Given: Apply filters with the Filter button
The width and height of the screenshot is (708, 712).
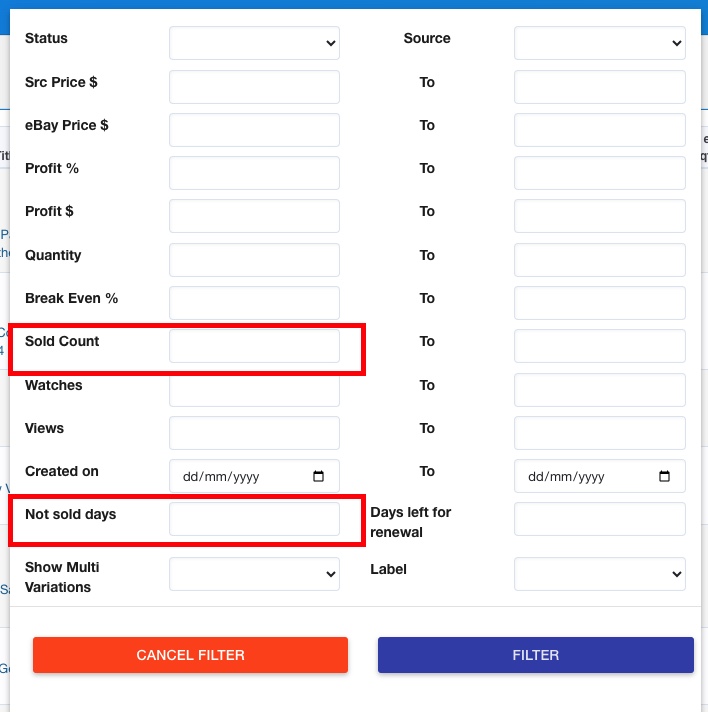Looking at the screenshot, I should pos(535,655).
